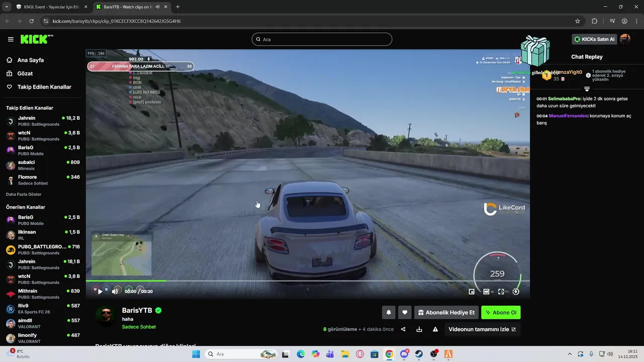The height and width of the screenshot is (362, 644).
Task: Open Flomore channel in sidebar
Action: [43, 180]
